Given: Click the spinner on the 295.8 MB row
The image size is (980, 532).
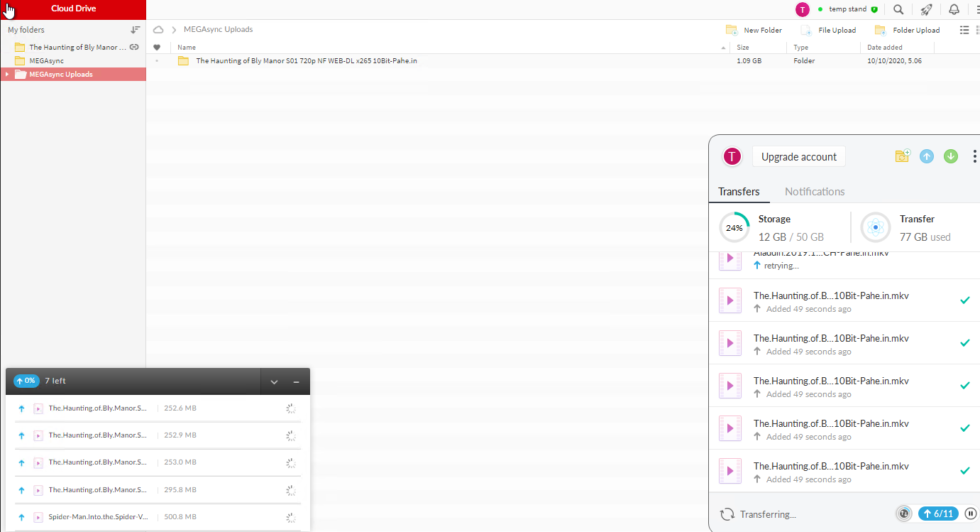Looking at the screenshot, I should click(290, 490).
